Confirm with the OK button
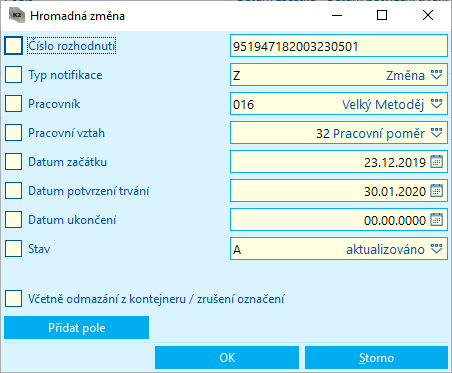 (227, 358)
